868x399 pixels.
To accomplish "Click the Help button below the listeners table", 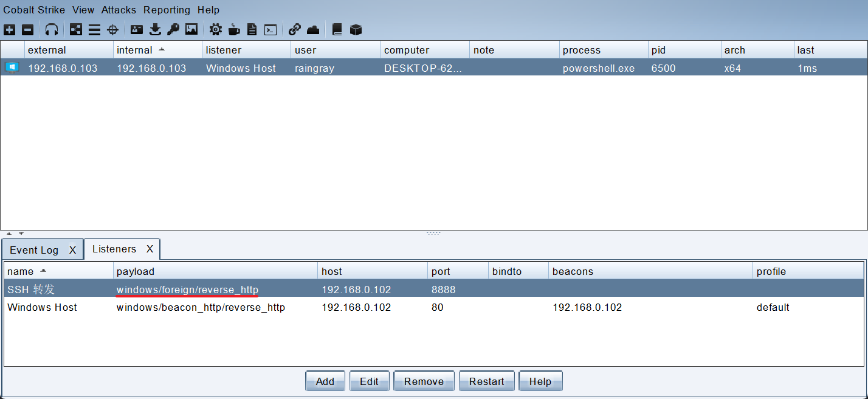I will [540, 381].
